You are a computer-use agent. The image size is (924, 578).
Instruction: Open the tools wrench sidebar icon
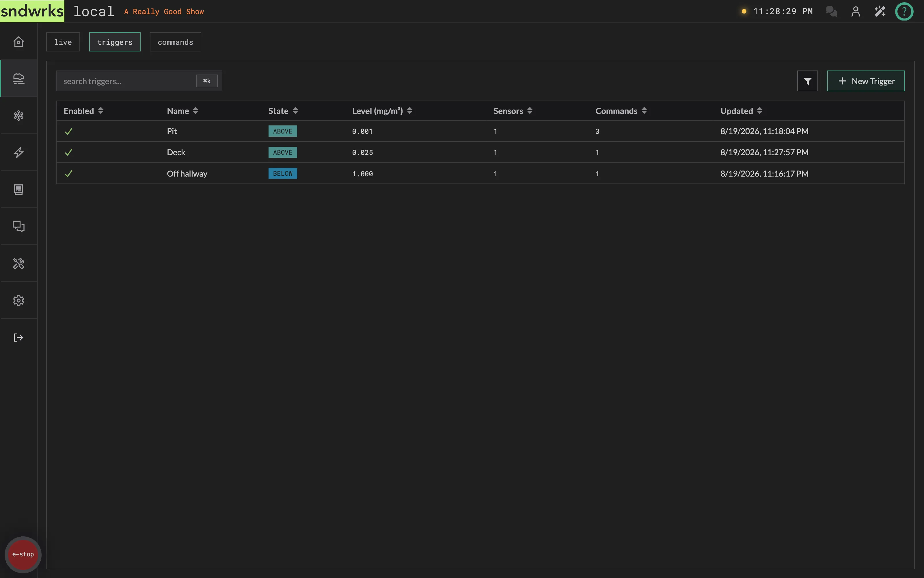click(x=18, y=264)
